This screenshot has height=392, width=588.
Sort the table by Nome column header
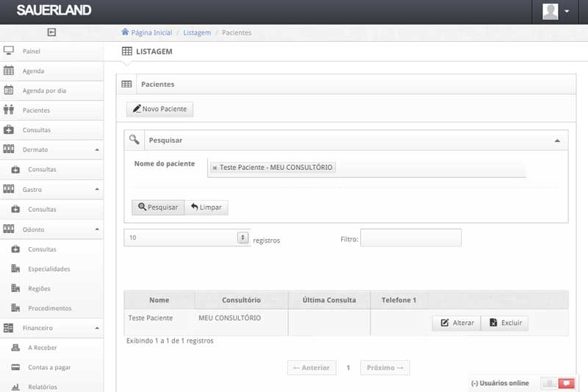point(159,300)
